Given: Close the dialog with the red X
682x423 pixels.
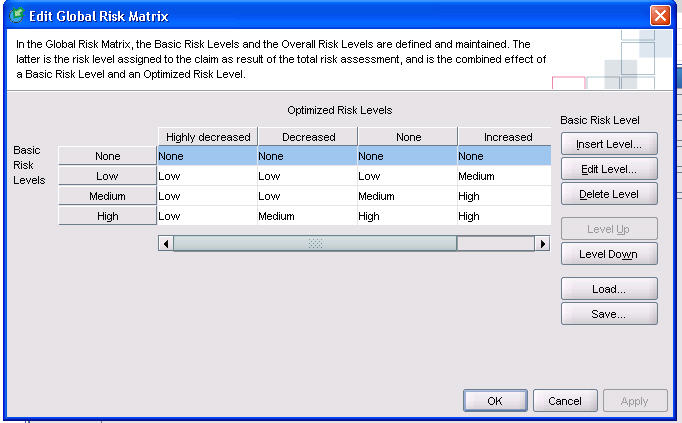Looking at the screenshot, I should click(x=660, y=16).
